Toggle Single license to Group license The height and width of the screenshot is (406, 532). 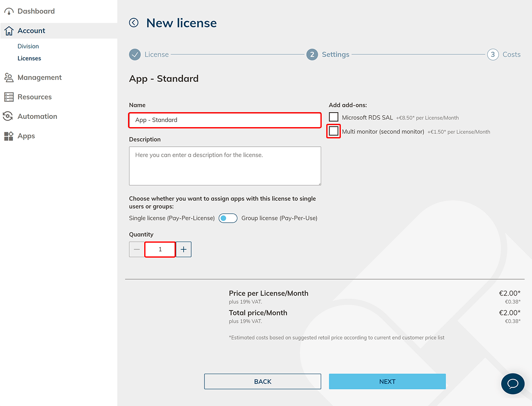pyautogui.click(x=228, y=218)
